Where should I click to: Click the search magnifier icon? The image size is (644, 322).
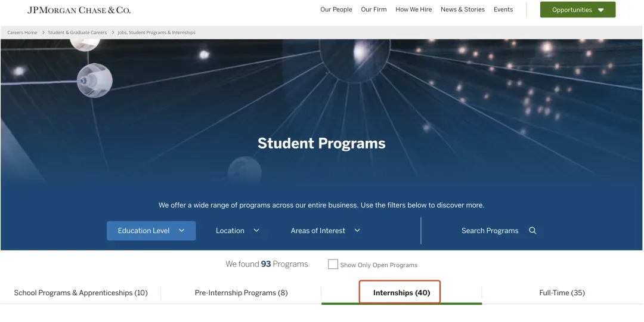click(x=532, y=230)
